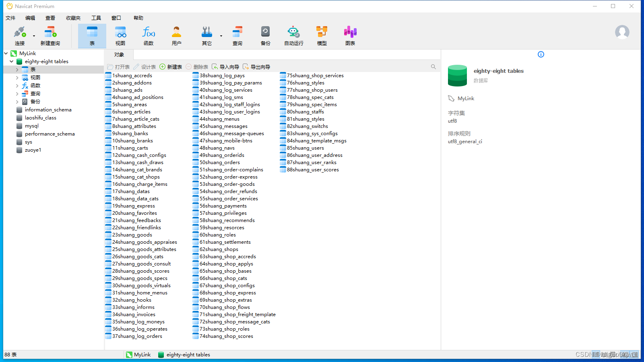Select information_schema database
644x362 pixels.
(x=48, y=109)
